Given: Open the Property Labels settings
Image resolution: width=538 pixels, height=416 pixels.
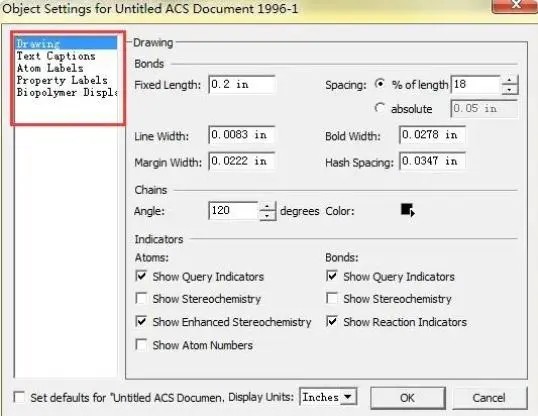Looking at the screenshot, I should [62, 80].
